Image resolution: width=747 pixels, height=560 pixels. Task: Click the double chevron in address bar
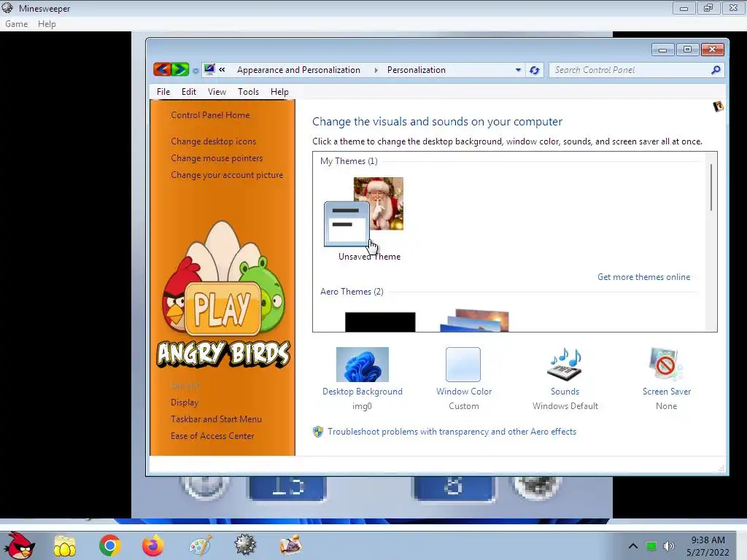(222, 69)
